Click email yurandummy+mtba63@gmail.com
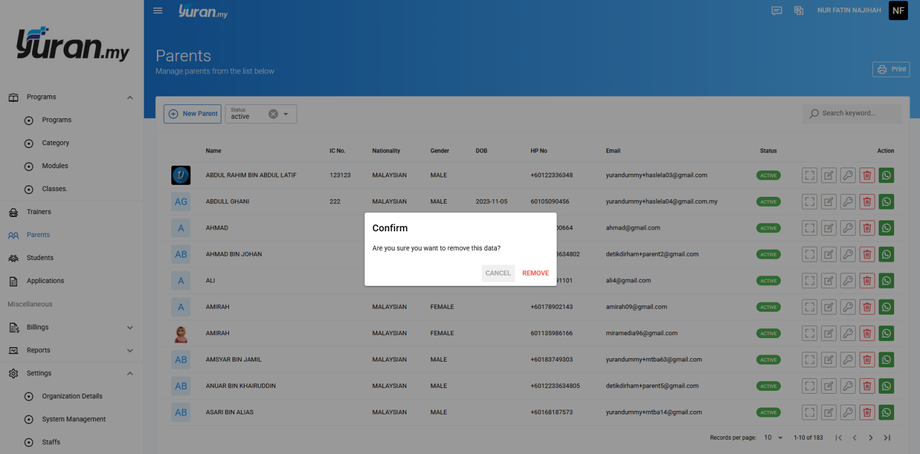 pyautogui.click(x=654, y=360)
